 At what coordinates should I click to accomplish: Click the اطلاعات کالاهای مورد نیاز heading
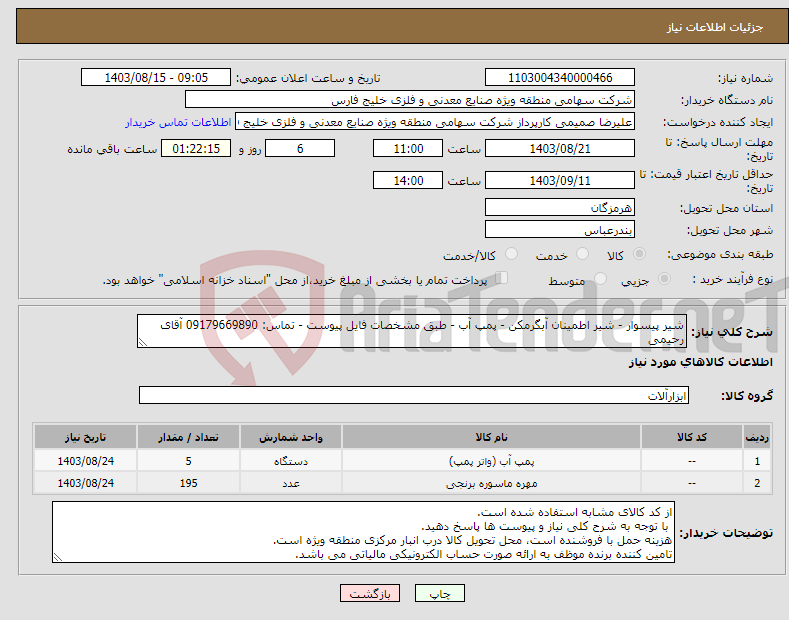point(700,362)
